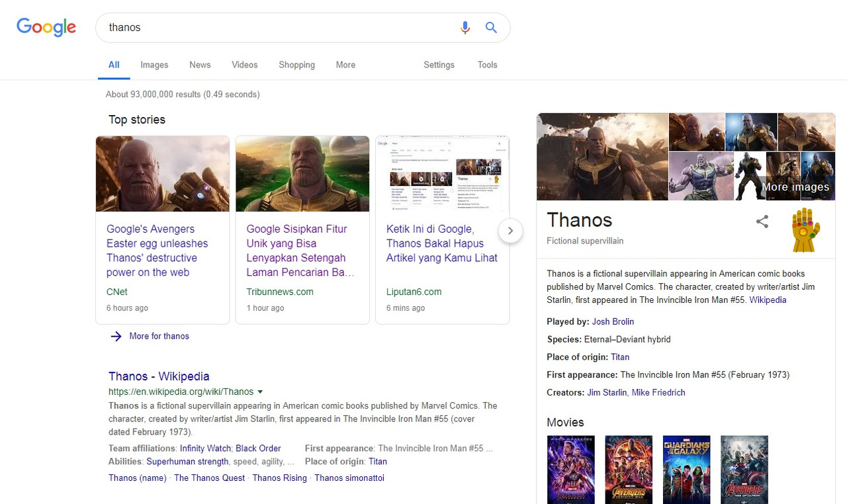The image size is (847, 504).
Task: Open the Avengers Infinity War movie poster
Action: pos(629,469)
